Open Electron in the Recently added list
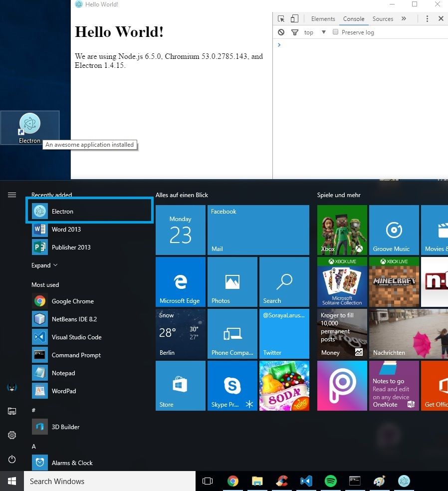This screenshot has width=448, height=491. pos(89,211)
